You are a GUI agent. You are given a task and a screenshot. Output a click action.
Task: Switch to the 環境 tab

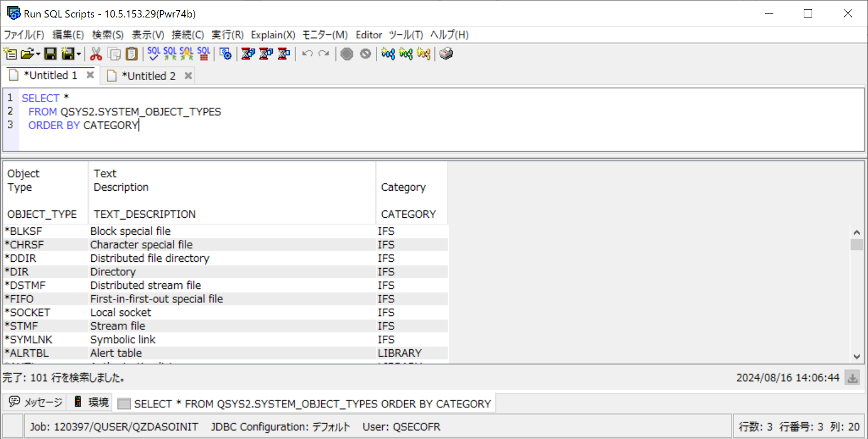(91, 402)
